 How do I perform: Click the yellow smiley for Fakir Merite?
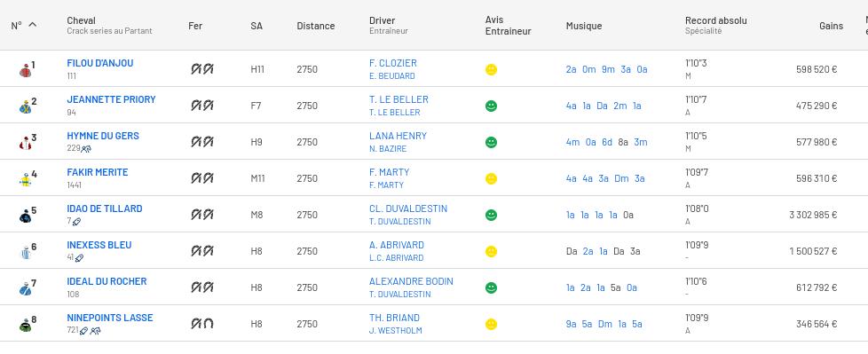pos(491,178)
